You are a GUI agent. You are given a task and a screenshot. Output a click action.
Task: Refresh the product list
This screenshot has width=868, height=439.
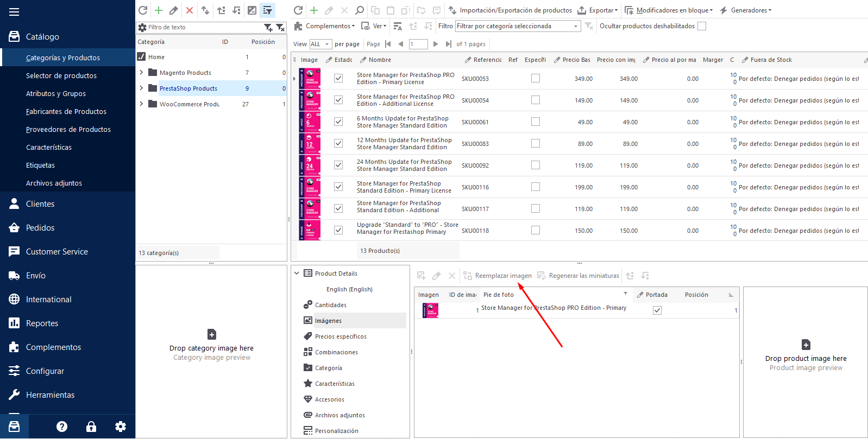[x=298, y=10]
